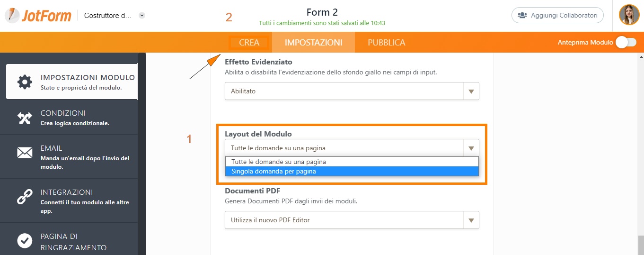Click the Pagina di Ringraziamento checkmark icon
This screenshot has width=644, height=255.
(x=25, y=241)
